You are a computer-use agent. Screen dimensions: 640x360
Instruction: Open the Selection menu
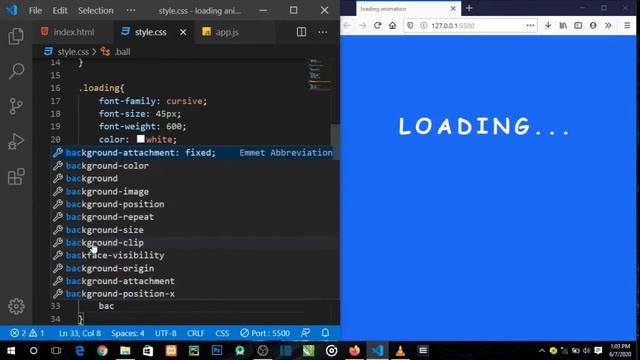[x=96, y=11]
